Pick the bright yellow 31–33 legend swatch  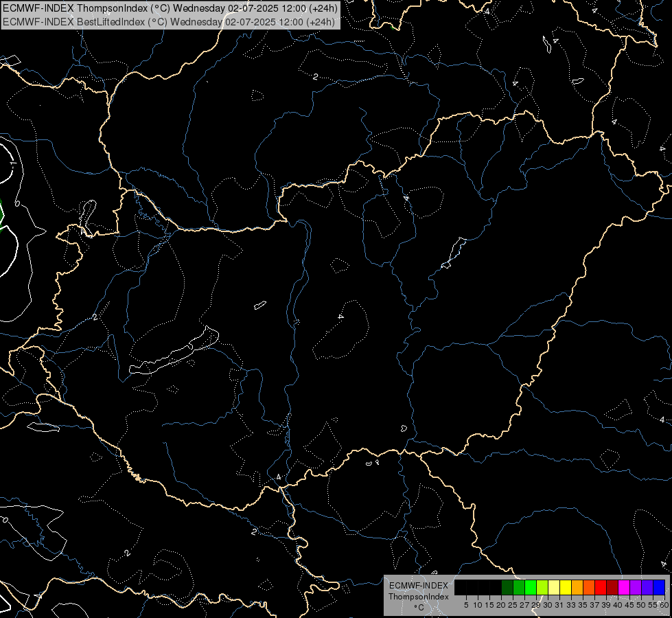click(x=566, y=587)
